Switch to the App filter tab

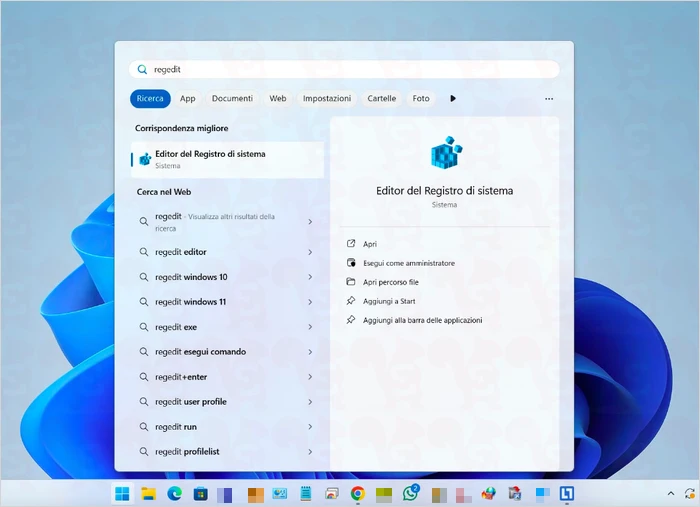click(187, 99)
